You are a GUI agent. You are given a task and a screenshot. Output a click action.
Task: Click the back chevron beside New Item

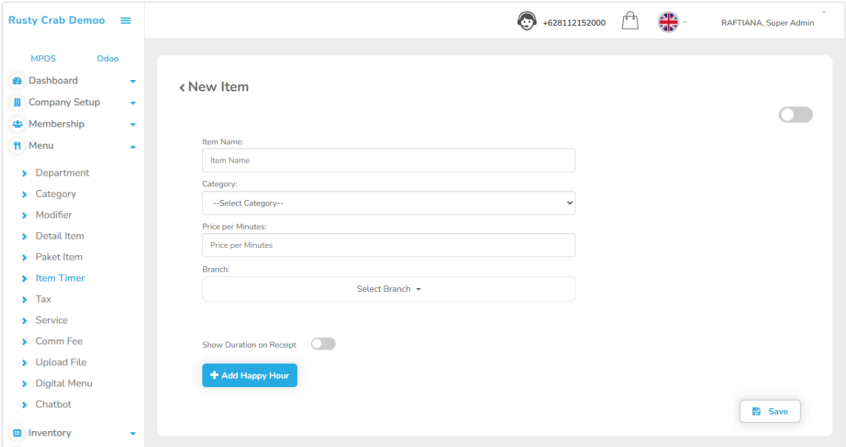pos(182,88)
